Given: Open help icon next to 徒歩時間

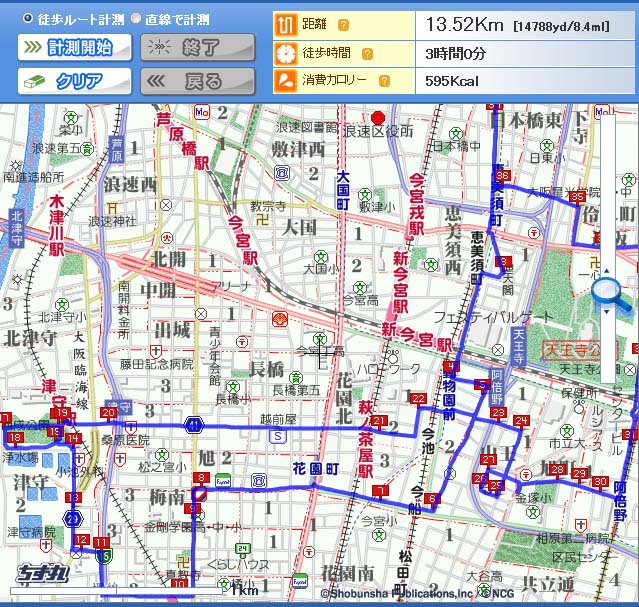Looking at the screenshot, I should (x=367, y=53).
